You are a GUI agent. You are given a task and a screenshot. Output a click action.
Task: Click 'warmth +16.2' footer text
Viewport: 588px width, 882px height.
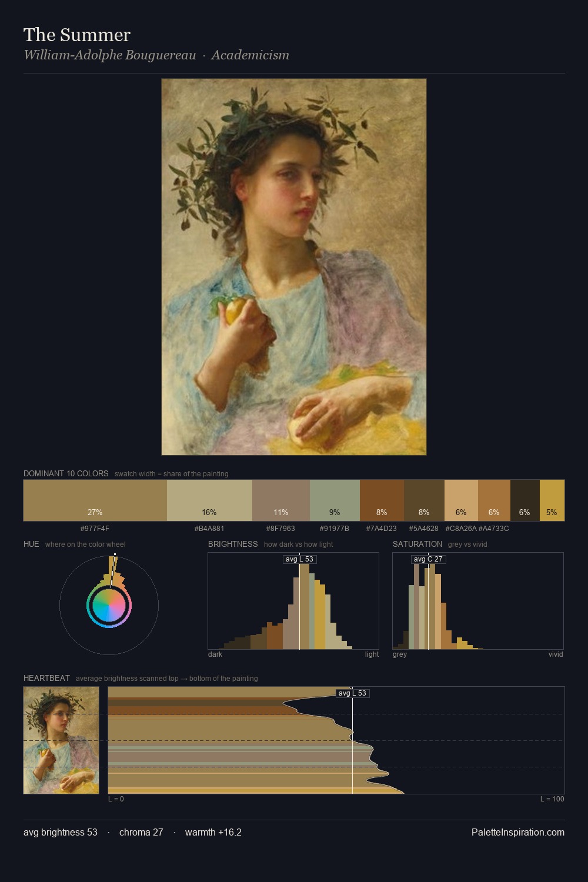click(x=213, y=832)
